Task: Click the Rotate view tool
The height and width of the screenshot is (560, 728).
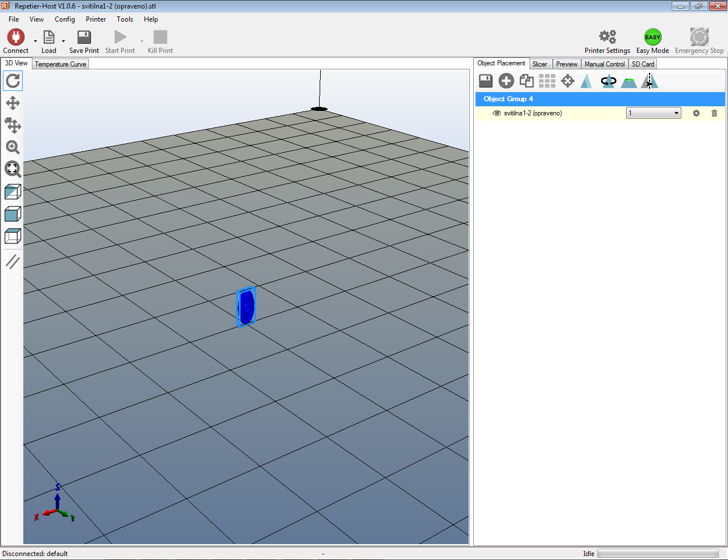Action: [x=13, y=81]
